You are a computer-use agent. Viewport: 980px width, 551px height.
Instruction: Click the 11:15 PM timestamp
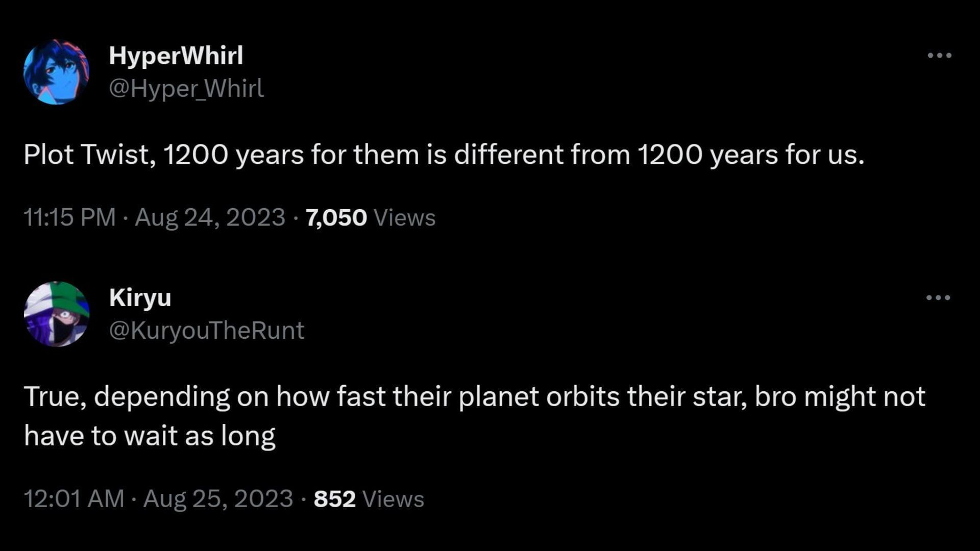point(69,217)
